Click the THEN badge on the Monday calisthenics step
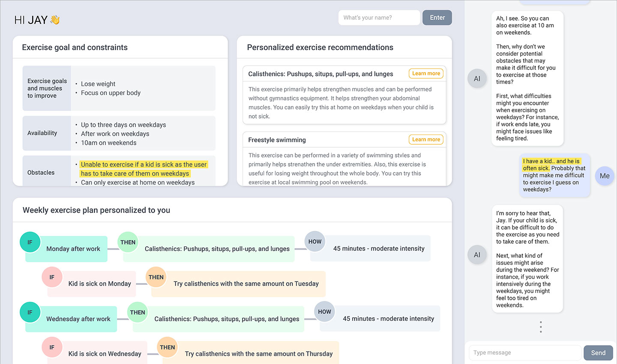 click(128, 242)
